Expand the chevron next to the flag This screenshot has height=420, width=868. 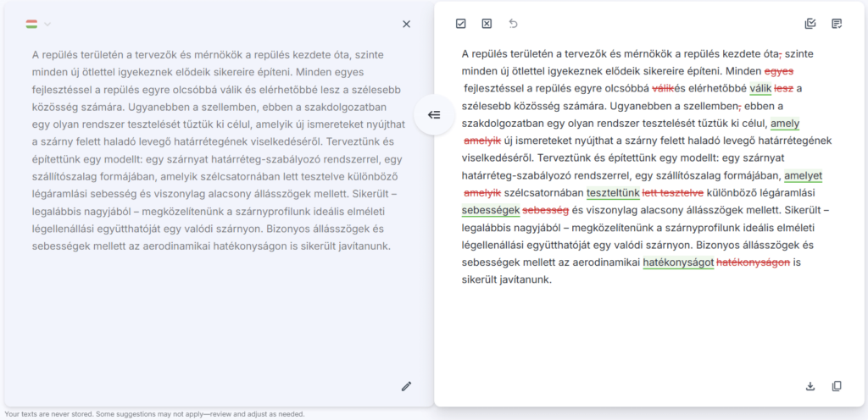[48, 24]
